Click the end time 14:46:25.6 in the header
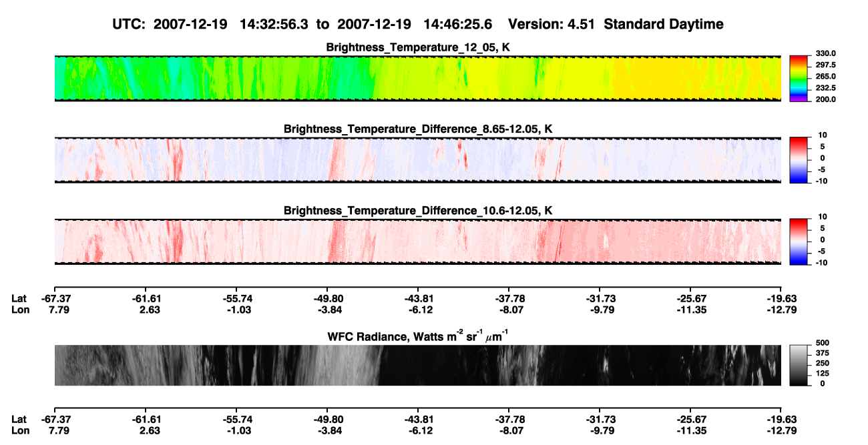 click(458, 24)
